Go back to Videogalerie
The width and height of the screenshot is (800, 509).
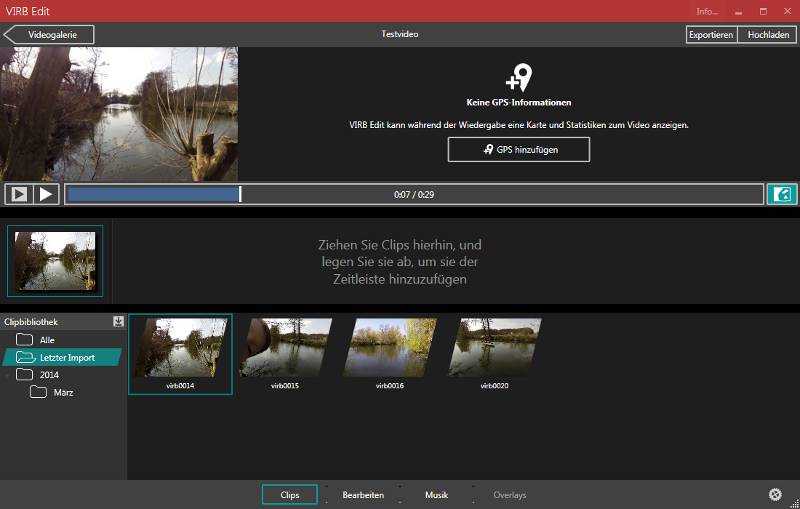(x=50, y=34)
